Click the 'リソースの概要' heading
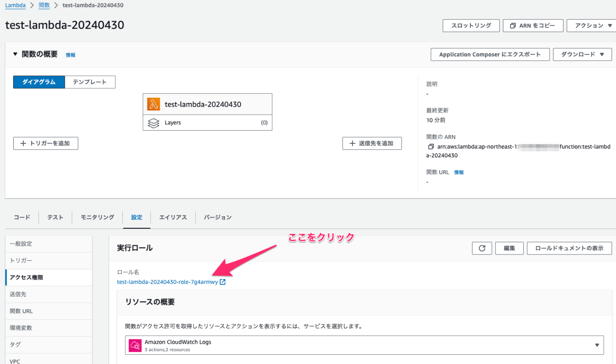 150,302
